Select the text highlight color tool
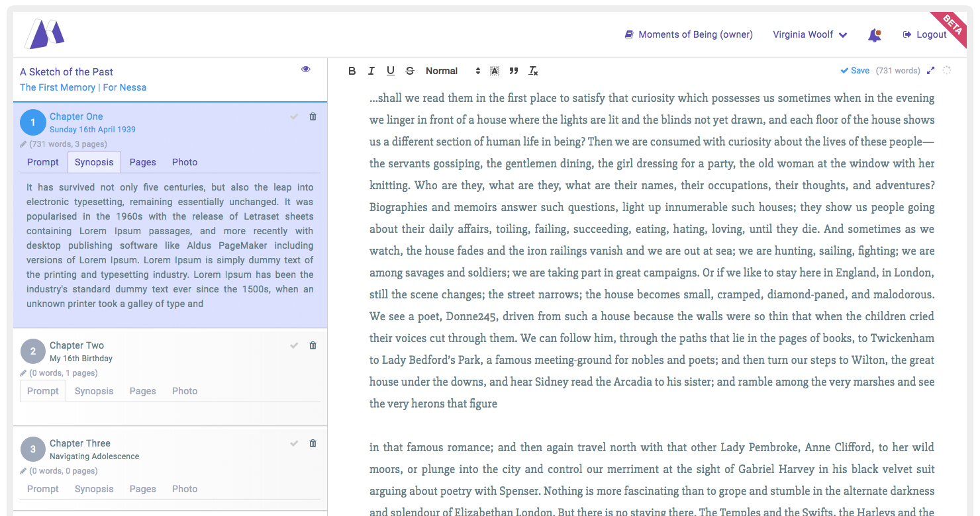The width and height of the screenshot is (980, 516). (495, 71)
